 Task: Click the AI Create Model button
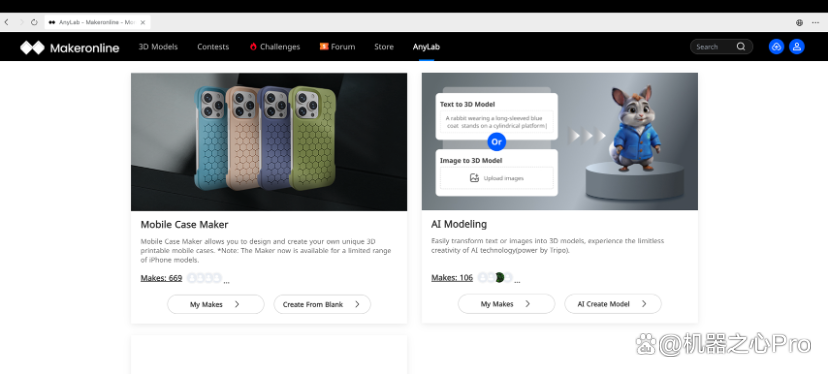click(x=613, y=304)
